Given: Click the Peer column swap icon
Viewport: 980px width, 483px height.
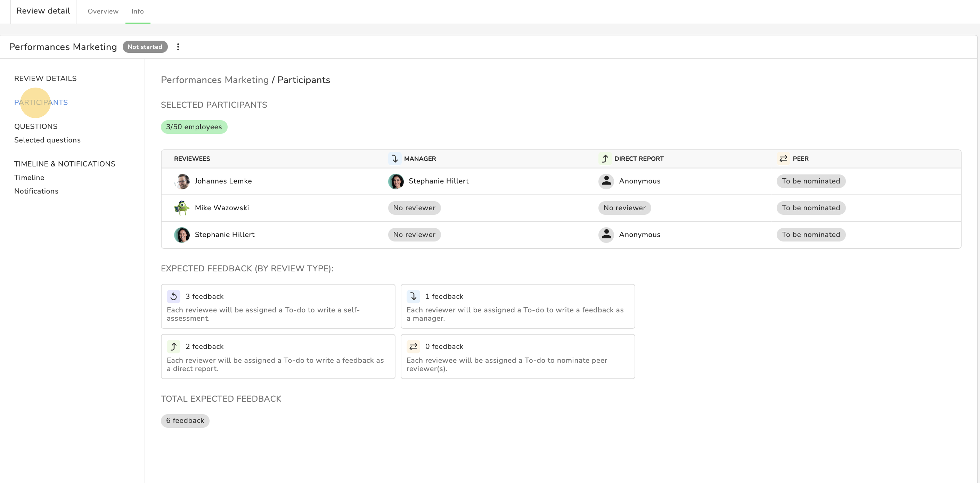Looking at the screenshot, I should (783, 158).
